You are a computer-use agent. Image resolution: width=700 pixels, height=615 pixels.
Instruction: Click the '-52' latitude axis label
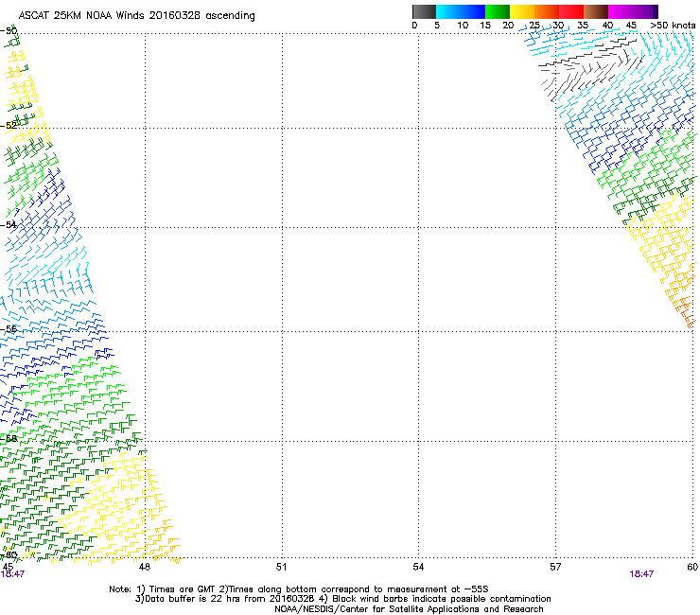click(x=9, y=126)
